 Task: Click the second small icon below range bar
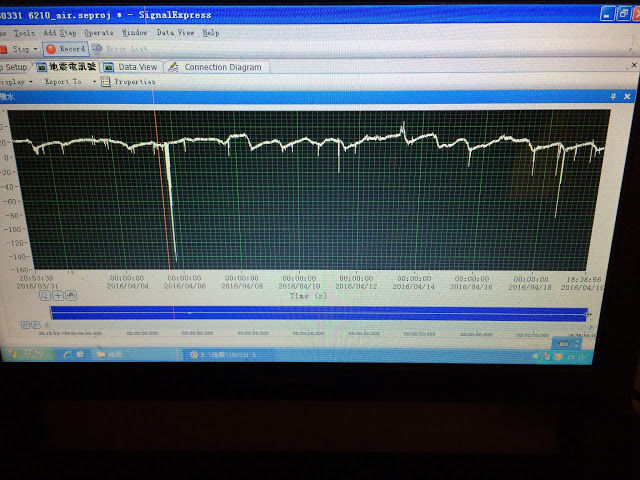[36, 325]
